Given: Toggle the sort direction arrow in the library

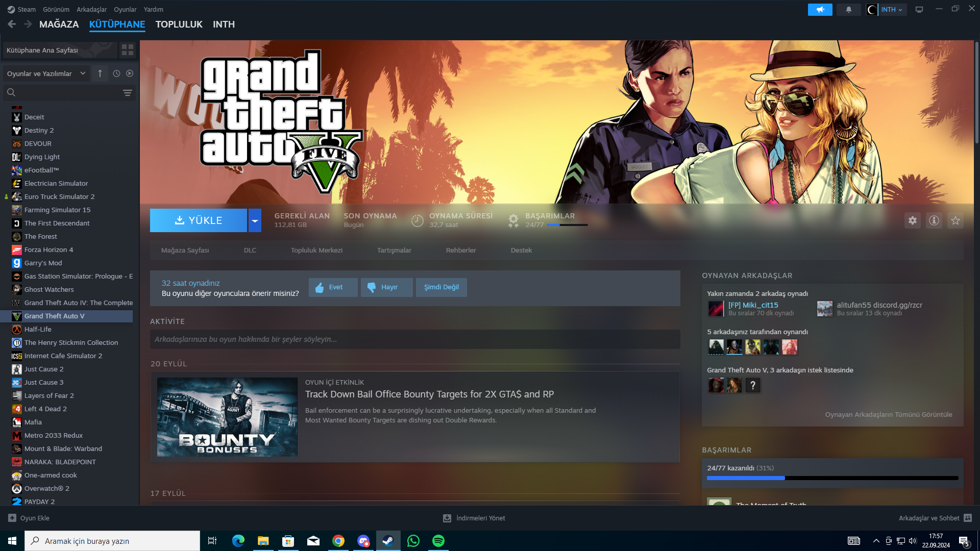Looking at the screenshot, I should click(x=100, y=73).
